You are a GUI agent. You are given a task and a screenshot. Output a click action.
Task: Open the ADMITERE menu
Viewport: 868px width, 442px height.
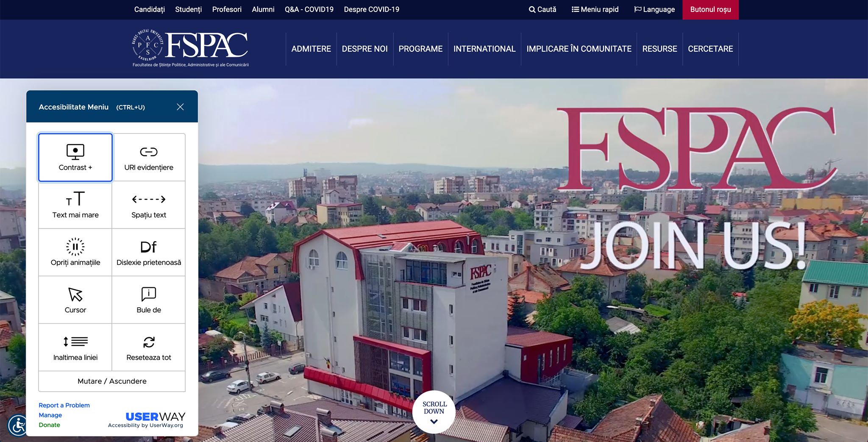coord(311,49)
